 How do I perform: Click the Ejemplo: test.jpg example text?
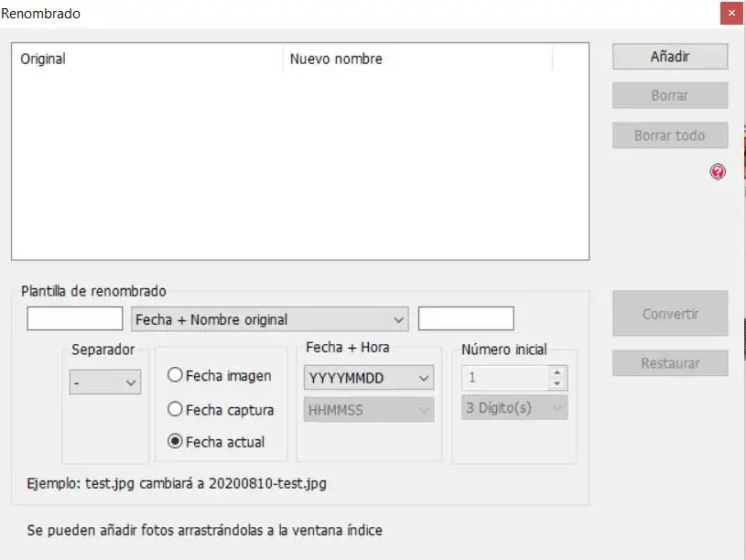point(177,483)
